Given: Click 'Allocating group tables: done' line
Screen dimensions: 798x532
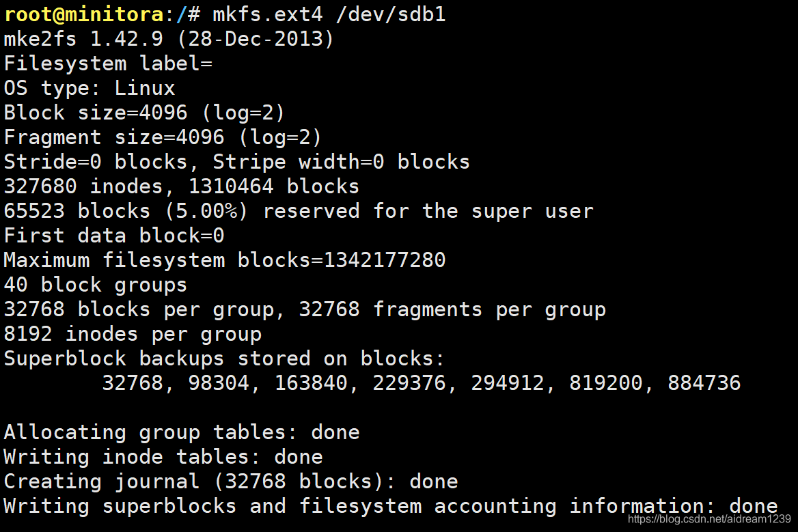Looking at the screenshot, I should (x=182, y=432).
